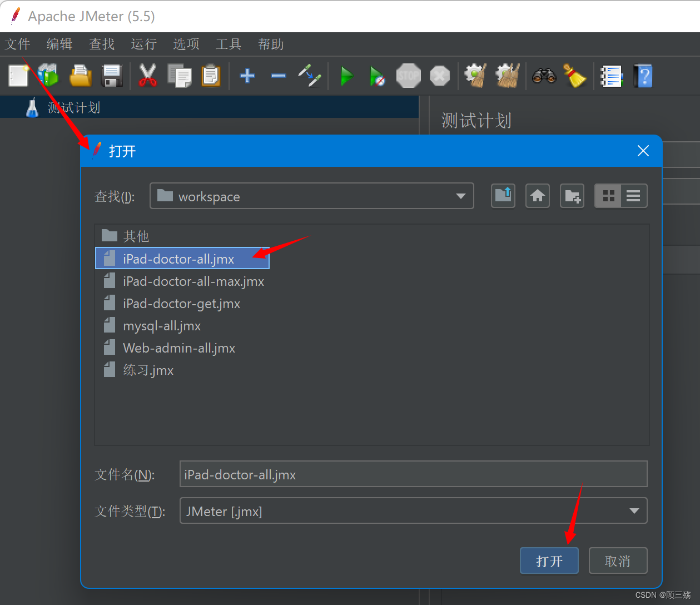This screenshot has width=700, height=605.
Task: Click the Search binoculars icon
Action: tap(544, 76)
